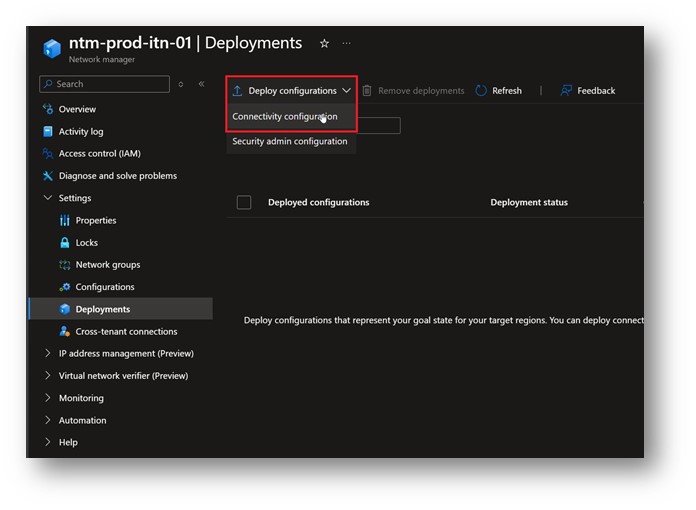Select Deployments in the sidebar
The height and width of the screenshot is (510, 696).
pyautogui.click(x=121, y=309)
